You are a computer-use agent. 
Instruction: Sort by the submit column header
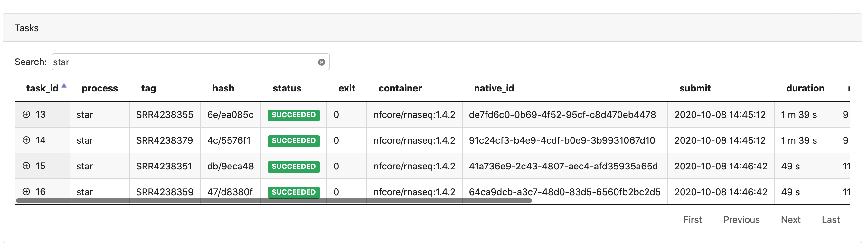[694, 88]
